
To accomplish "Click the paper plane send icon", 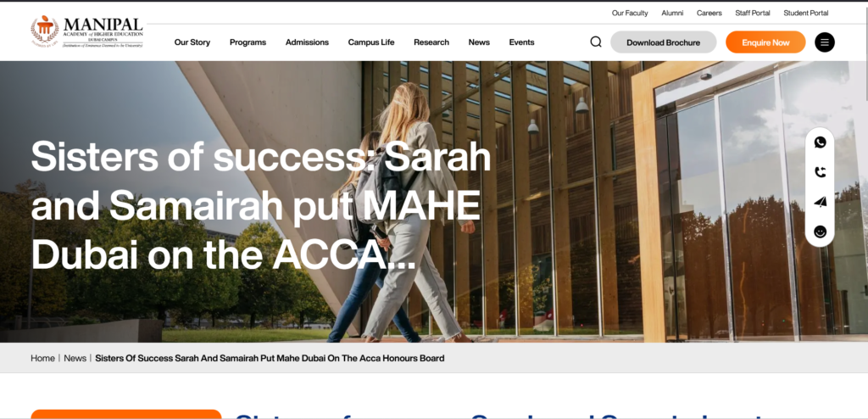I will tap(821, 203).
